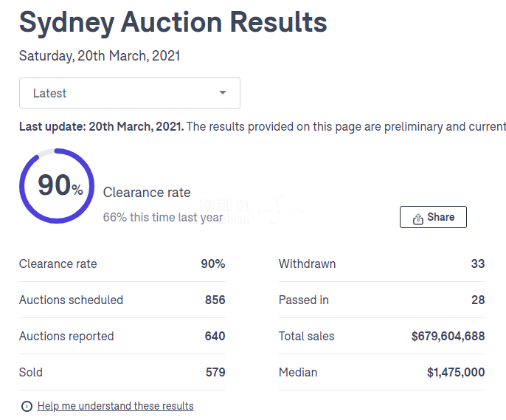Click the Clearance rate 90% table row
Viewport: 506px width, 420px height.
tap(122, 264)
